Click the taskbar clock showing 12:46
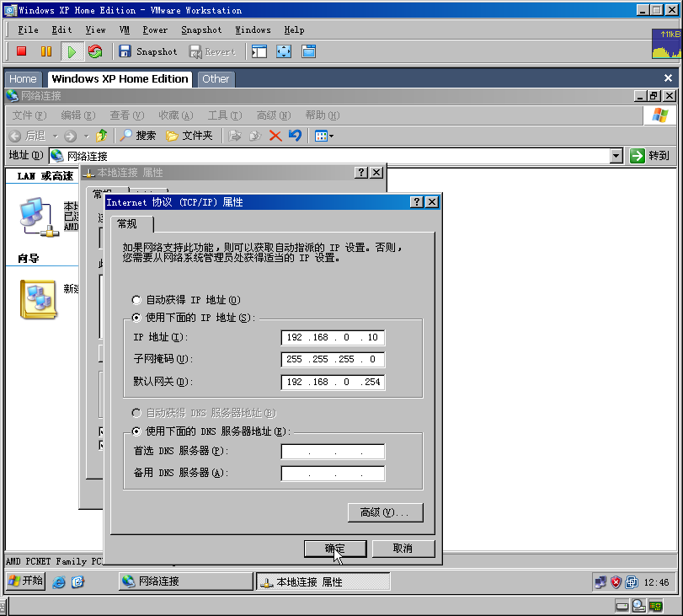 (656, 582)
